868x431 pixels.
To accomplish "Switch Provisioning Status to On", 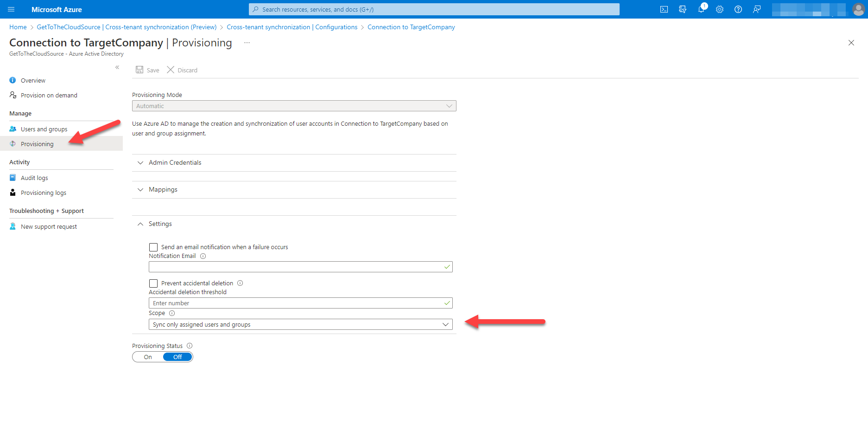I will [147, 357].
